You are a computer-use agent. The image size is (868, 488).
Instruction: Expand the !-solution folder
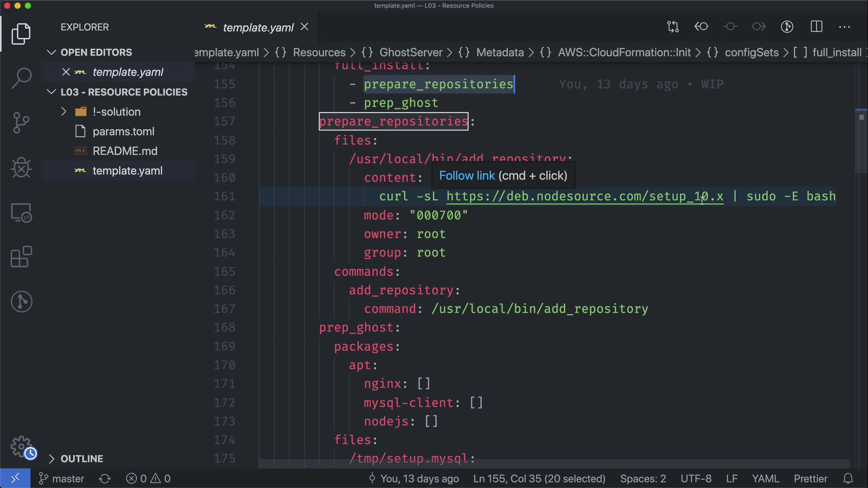[x=64, y=112]
